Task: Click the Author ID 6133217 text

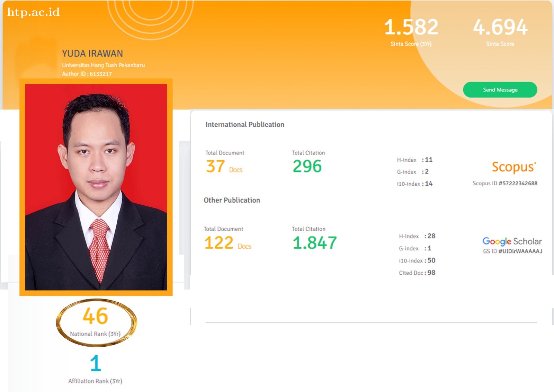Action: pyautogui.click(x=87, y=74)
